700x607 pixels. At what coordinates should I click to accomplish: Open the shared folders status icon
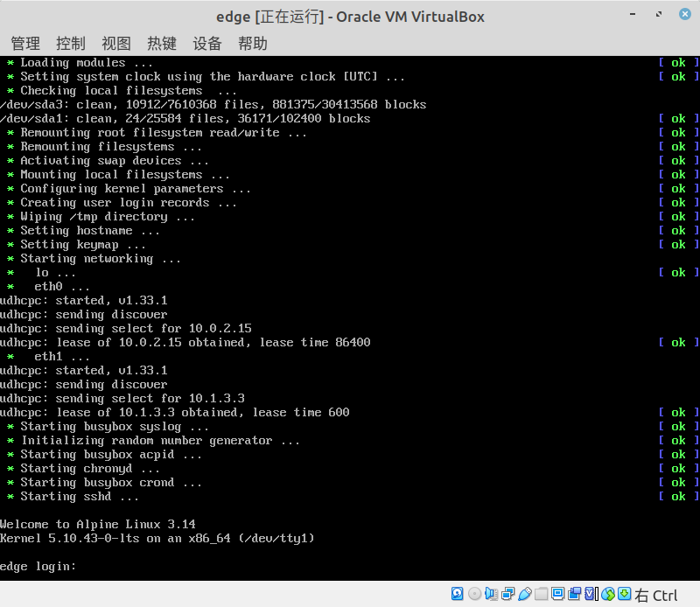541,593
